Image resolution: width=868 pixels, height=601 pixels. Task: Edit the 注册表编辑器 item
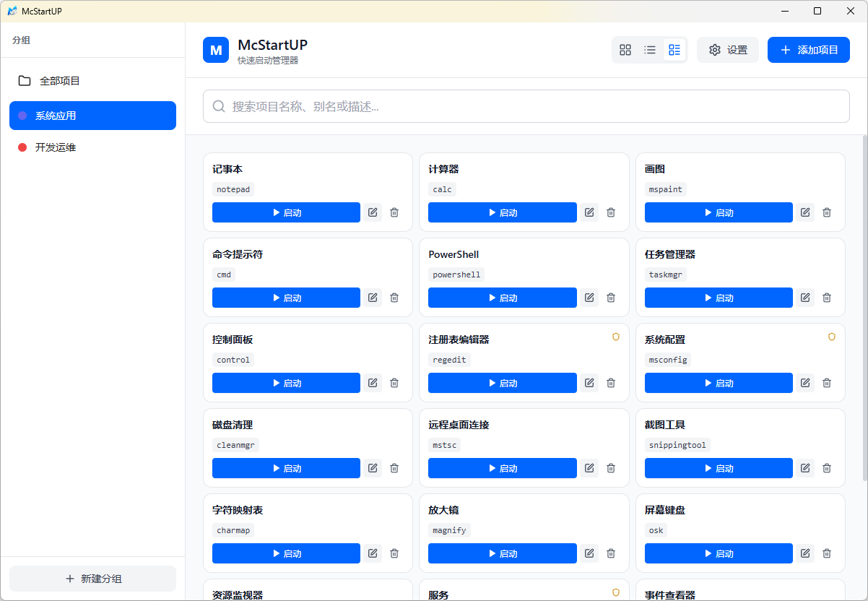pos(589,383)
